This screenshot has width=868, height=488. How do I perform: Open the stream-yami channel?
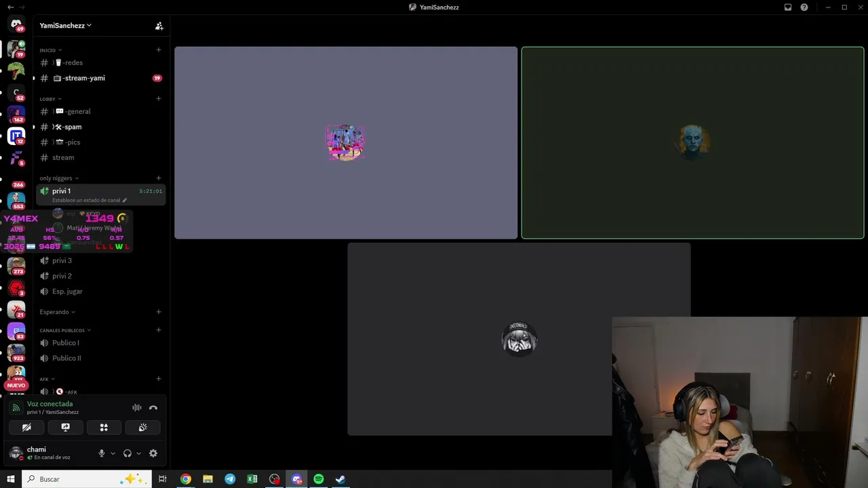pyautogui.click(x=100, y=78)
